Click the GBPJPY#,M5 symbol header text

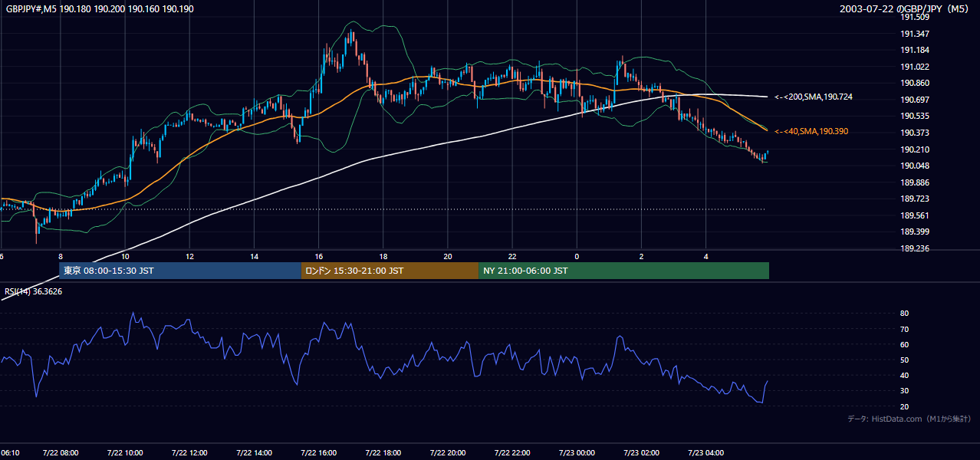pyautogui.click(x=100, y=8)
